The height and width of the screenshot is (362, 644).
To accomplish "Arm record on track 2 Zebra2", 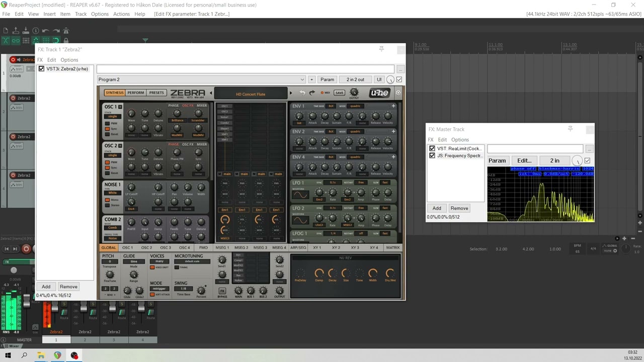I will tap(13, 99).
